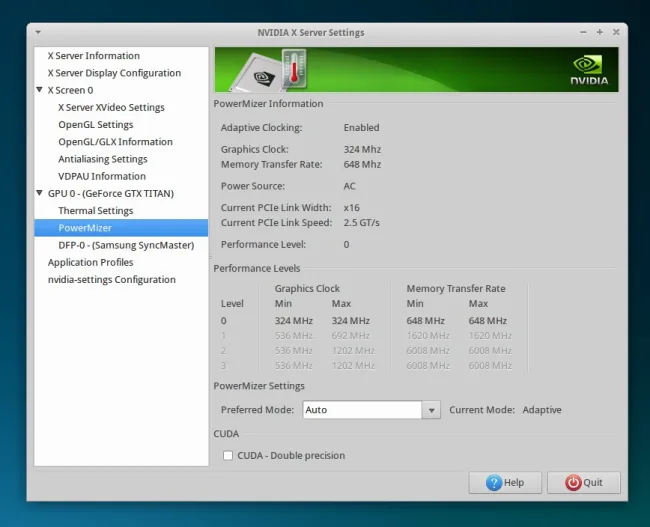This screenshot has width=650, height=527.
Task: Click the red power Quit icon
Action: click(x=573, y=483)
